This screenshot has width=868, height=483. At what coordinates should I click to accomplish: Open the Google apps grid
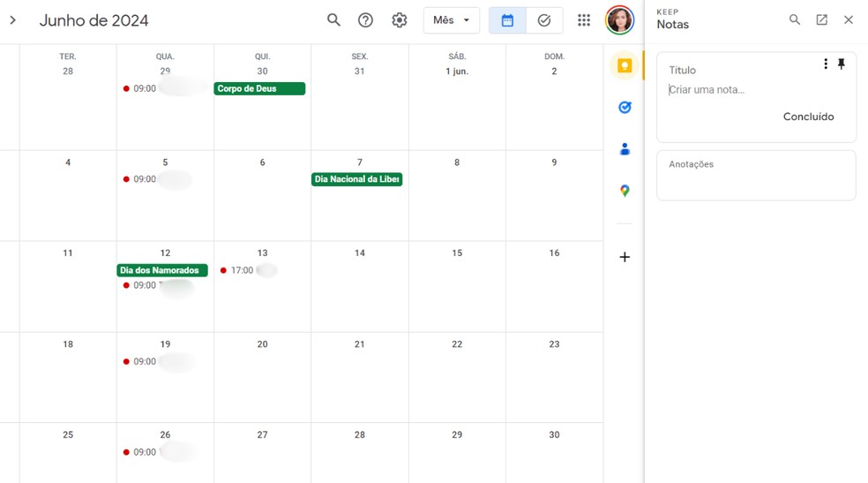point(584,20)
